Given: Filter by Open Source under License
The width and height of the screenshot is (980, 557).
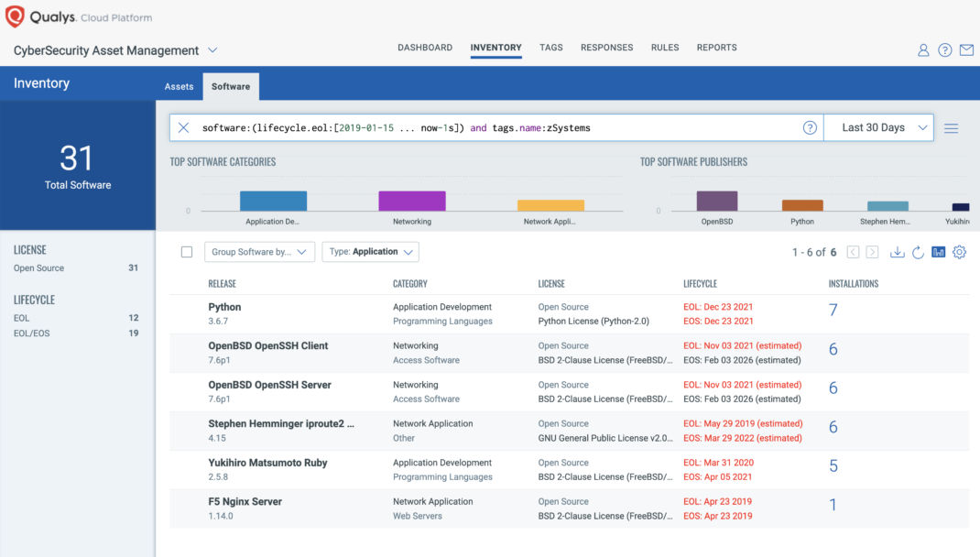Looking at the screenshot, I should pos(37,267).
